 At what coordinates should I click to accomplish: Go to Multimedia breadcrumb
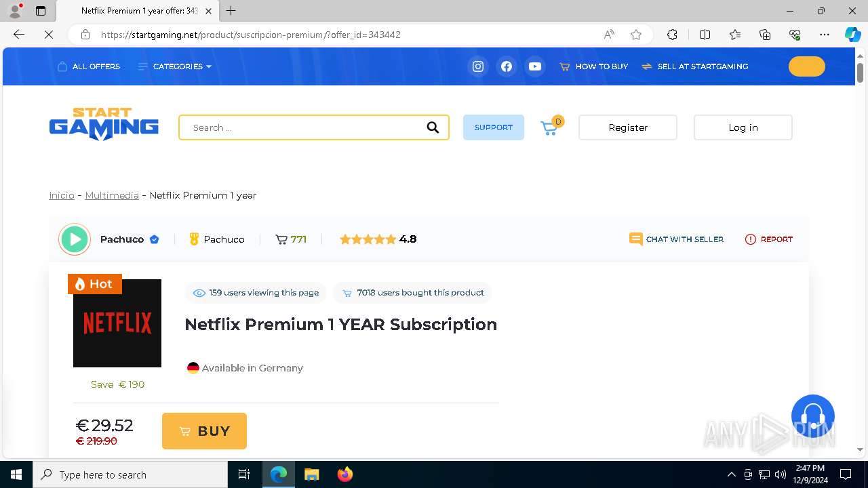pyautogui.click(x=112, y=195)
